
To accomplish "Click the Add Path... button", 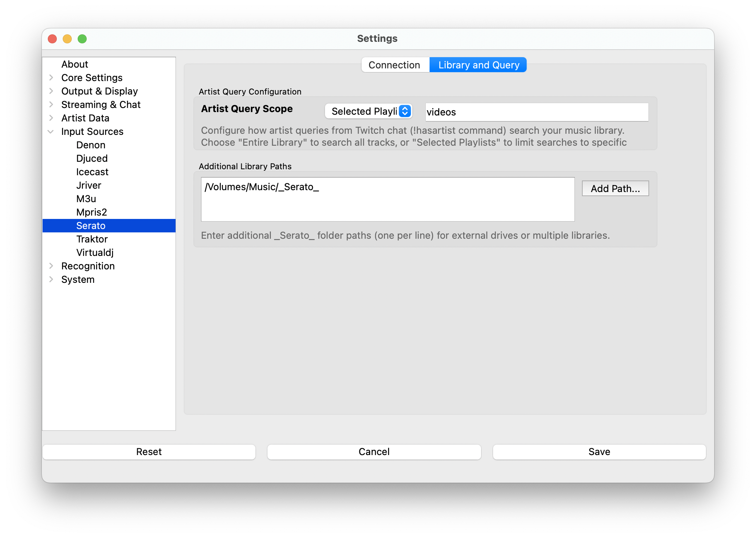I will coord(615,189).
